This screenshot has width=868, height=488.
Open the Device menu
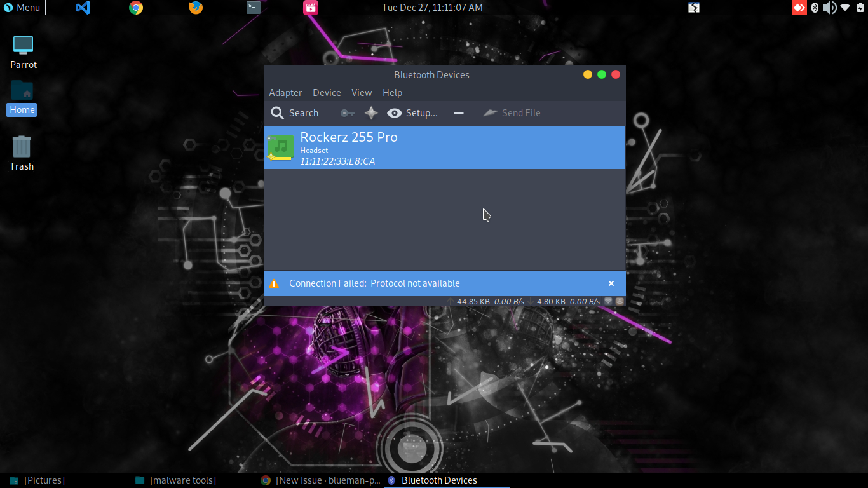pos(327,92)
